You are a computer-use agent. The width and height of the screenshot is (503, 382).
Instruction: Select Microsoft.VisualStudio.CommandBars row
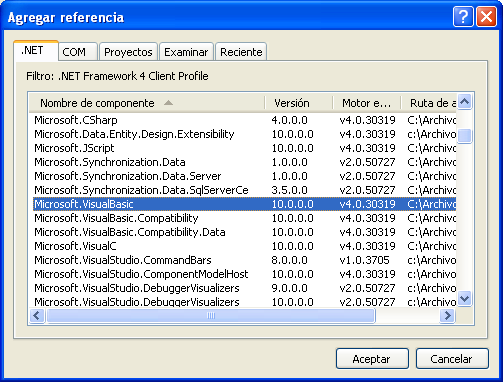[x=244, y=260]
